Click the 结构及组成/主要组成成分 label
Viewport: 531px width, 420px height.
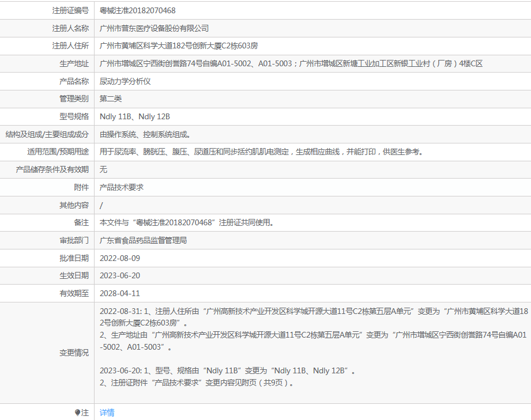(47, 134)
